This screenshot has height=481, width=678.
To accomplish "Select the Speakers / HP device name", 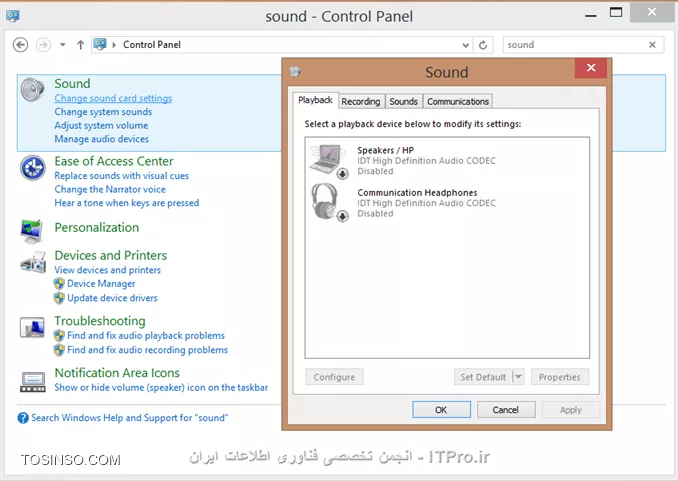I will click(385, 150).
